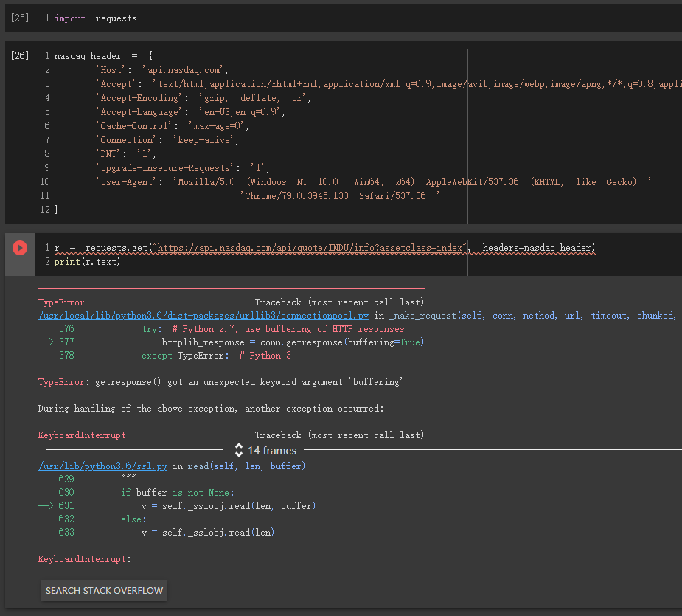Click the 'Chrome/79.0.3945.130 Safari/537.36' string line
The height and width of the screenshot is (616, 682).
pos(340,195)
